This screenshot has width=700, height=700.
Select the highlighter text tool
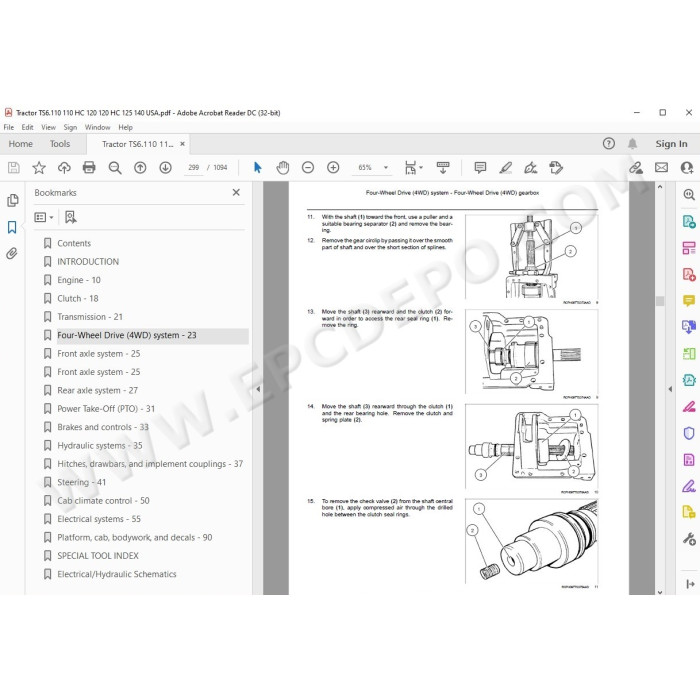coord(505,168)
